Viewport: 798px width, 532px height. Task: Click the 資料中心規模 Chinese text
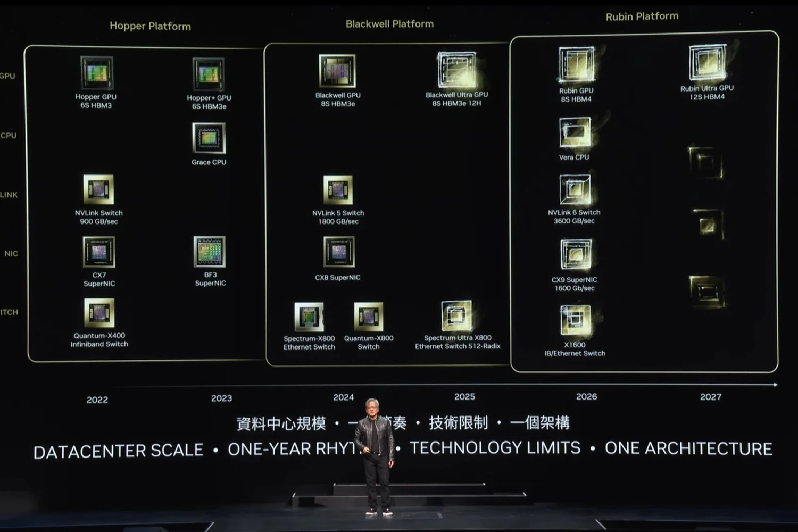click(x=281, y=424)
